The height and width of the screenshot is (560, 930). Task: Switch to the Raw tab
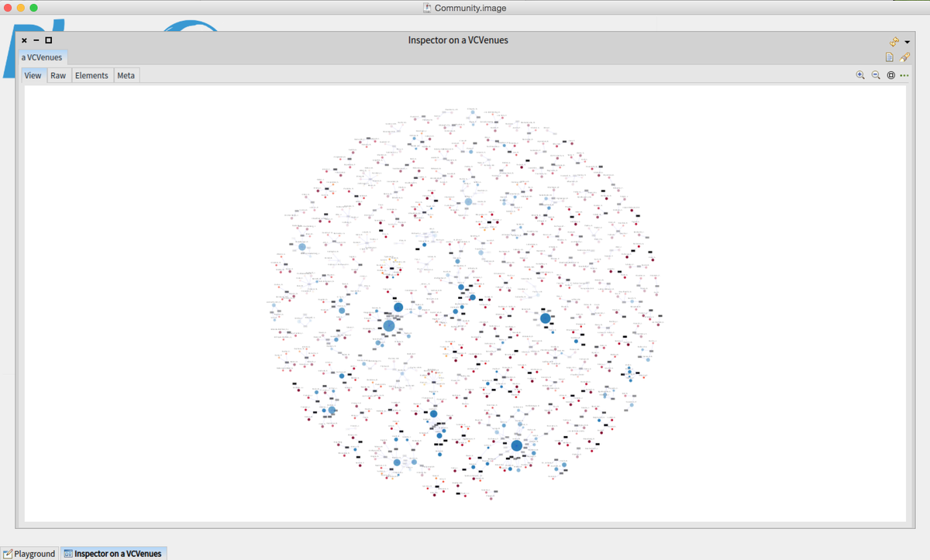click(58, 75)
